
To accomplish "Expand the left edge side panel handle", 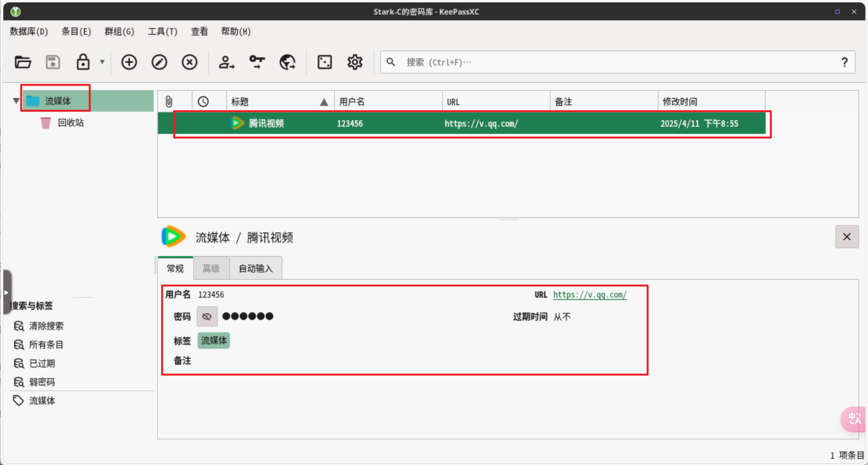I will tap(7, 292).
